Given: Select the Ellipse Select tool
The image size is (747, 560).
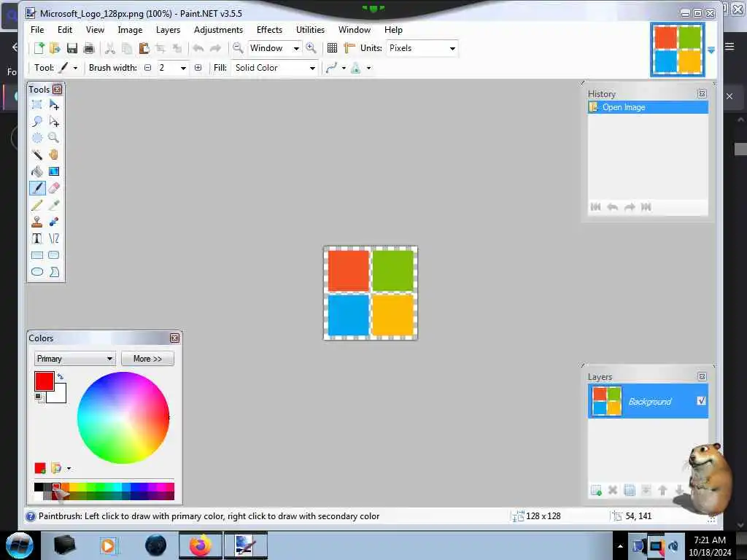Looking at the screenshot, I should (37, 138).
